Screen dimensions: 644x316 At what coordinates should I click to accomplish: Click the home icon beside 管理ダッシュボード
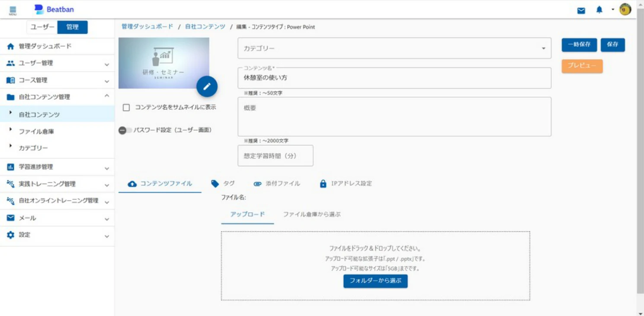11,46
